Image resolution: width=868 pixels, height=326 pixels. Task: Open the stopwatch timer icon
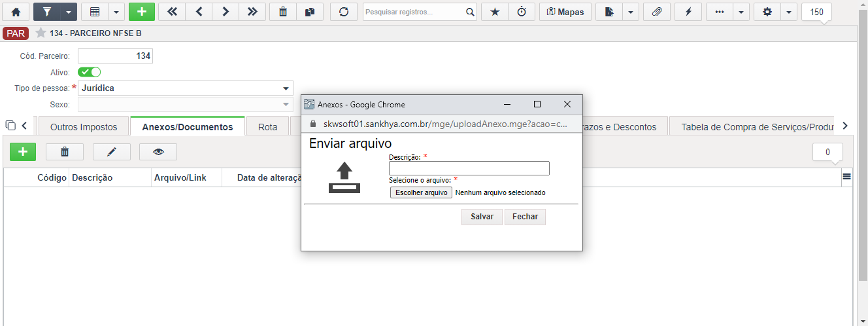click(x=522, y=12)
